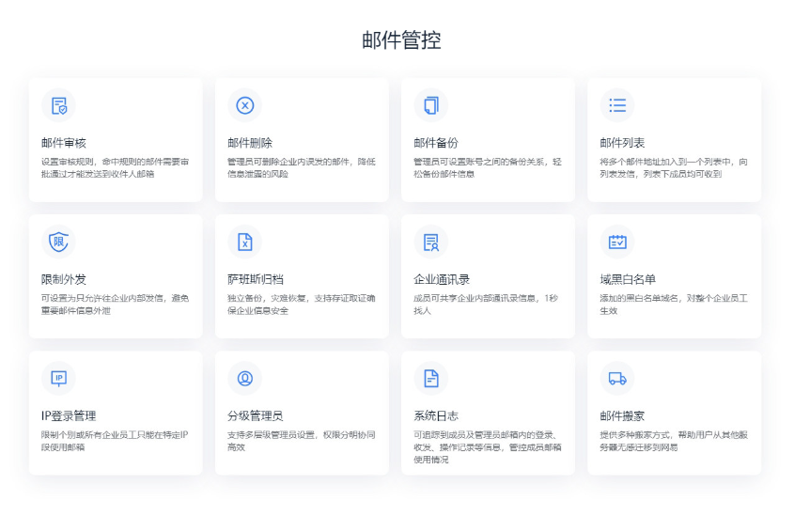Click the 邮件备份 copy icon
Viewport: 794px width, 532px height.
431,105
